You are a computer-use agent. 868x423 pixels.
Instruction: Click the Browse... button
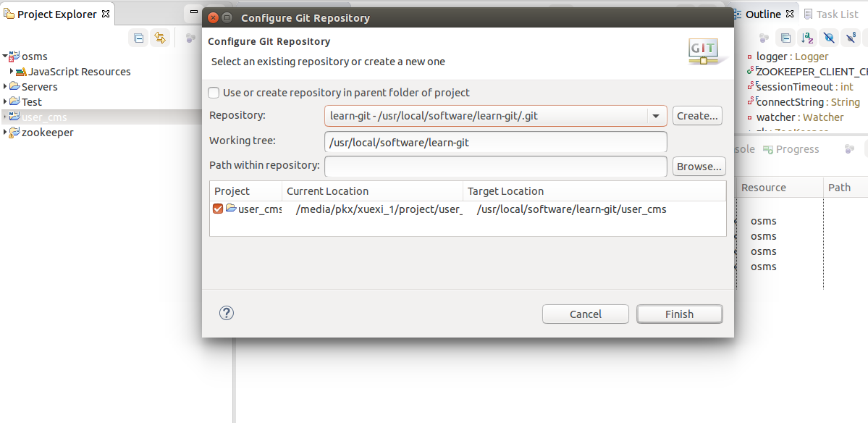(x=699, y=167)
